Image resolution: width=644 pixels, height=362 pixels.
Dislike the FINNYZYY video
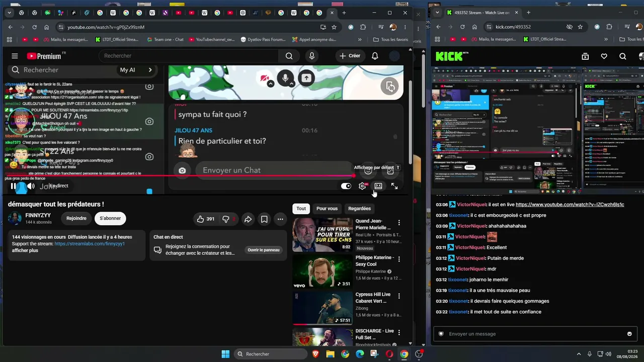coord(227,219)
